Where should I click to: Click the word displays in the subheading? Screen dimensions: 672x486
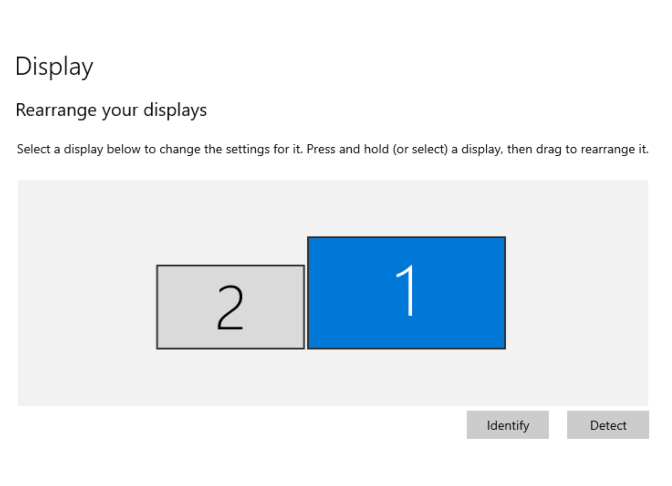175,110
